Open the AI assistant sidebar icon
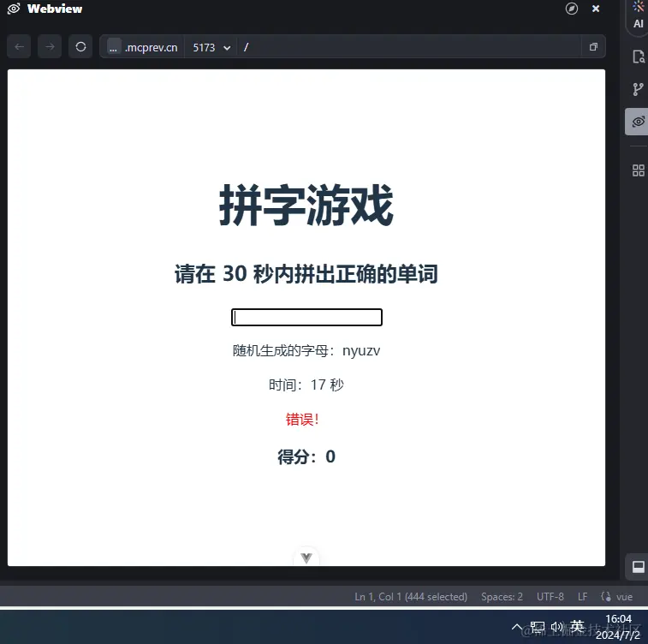The height and width of the screenshot is (644, 648). tap(638, 15)
